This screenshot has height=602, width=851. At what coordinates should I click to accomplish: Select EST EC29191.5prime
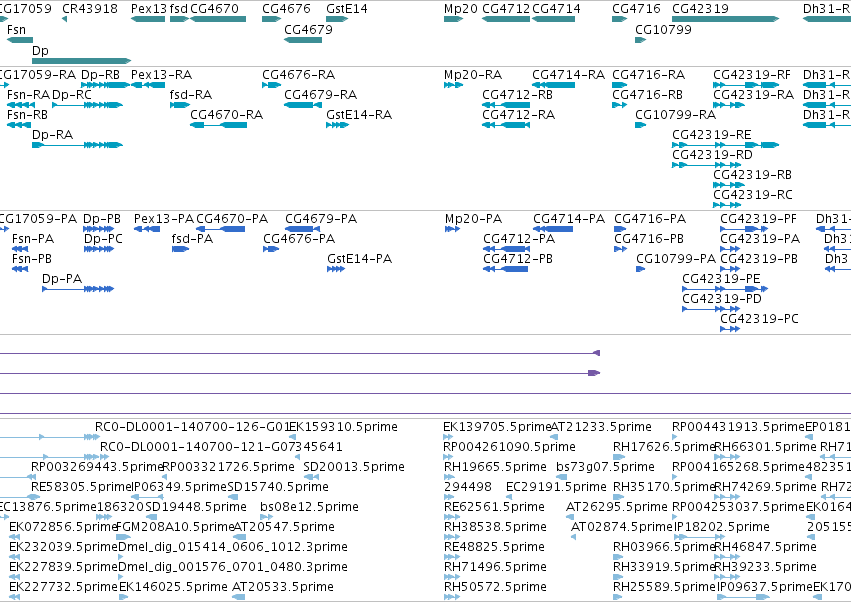point(510,497)
